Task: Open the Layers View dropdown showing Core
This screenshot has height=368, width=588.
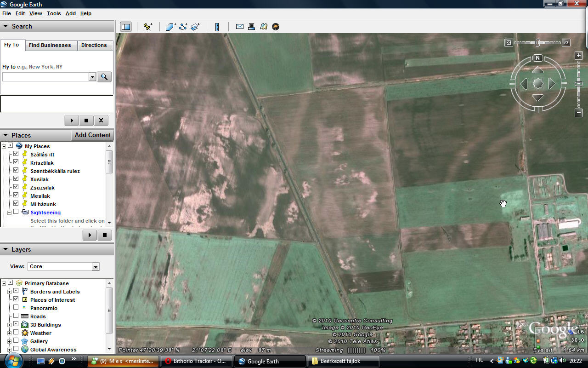Action: tap(63, 266)
